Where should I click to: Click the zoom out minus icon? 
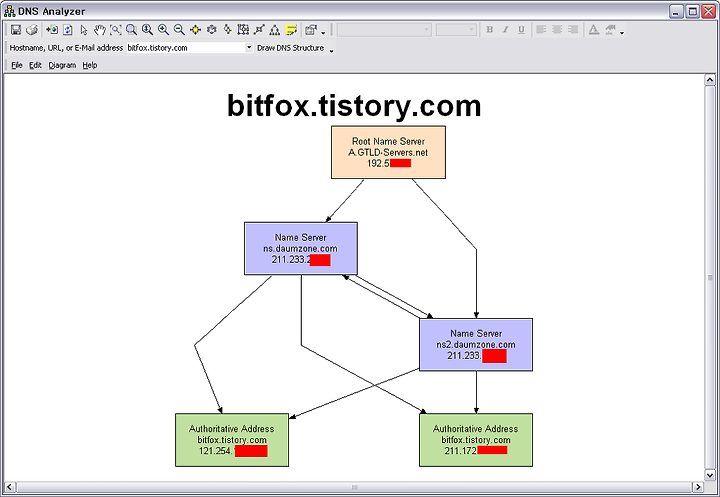tap(179, 30)
